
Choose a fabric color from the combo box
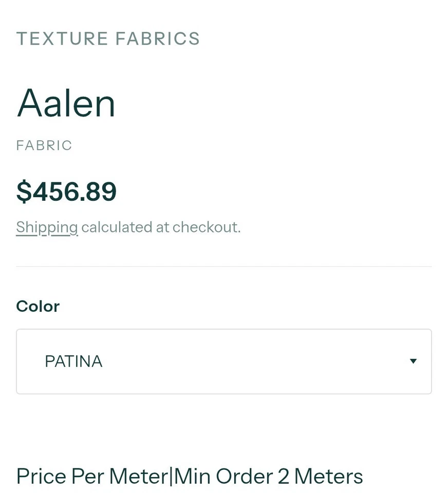point(223,361)
